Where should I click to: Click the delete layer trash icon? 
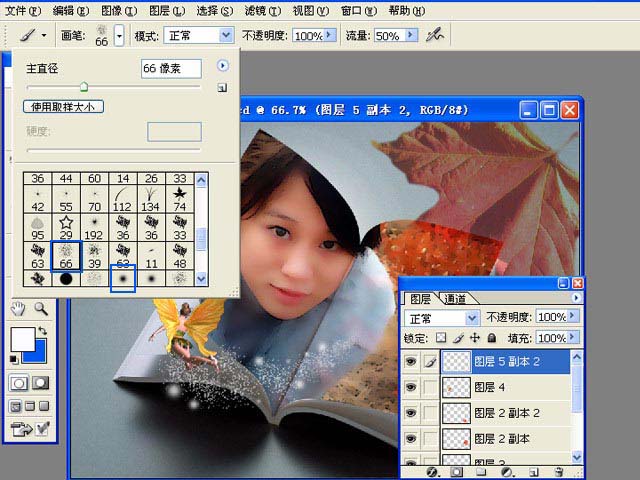(560, 471)
